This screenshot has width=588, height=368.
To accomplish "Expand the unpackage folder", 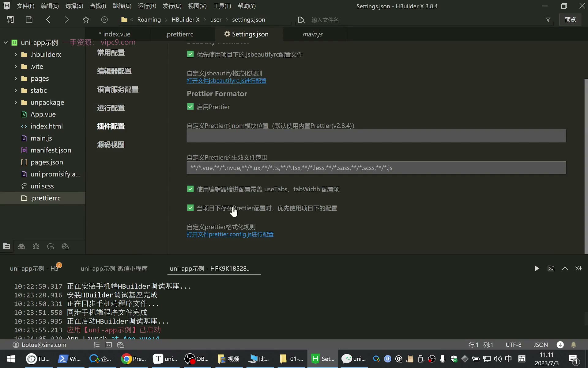I will point(16,102).
